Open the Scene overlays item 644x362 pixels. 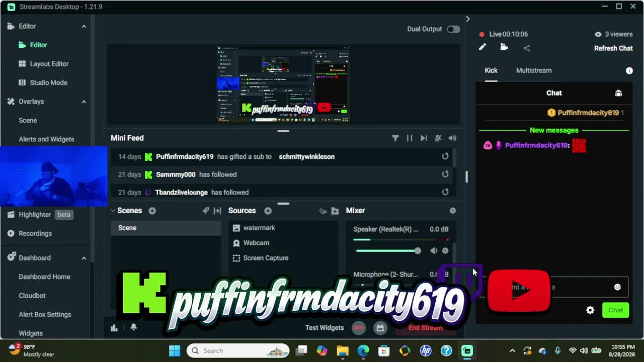pyautogui.click(x=28, y=120)
